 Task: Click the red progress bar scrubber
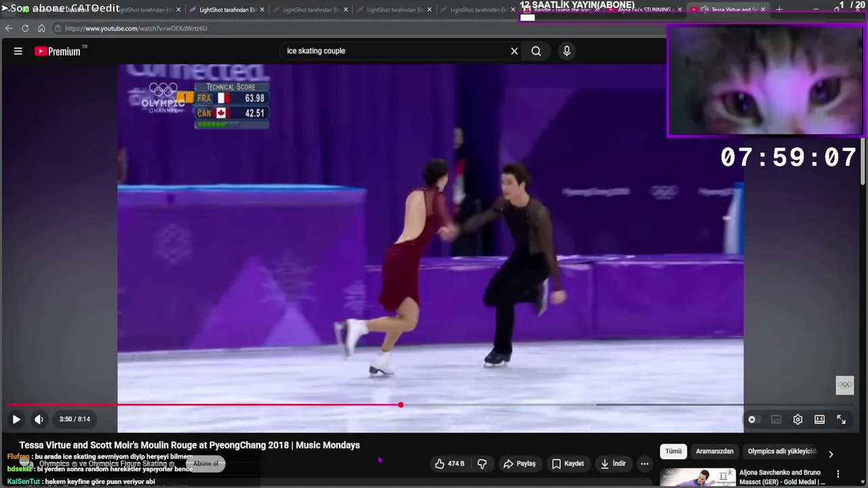(x=401, y=405)
